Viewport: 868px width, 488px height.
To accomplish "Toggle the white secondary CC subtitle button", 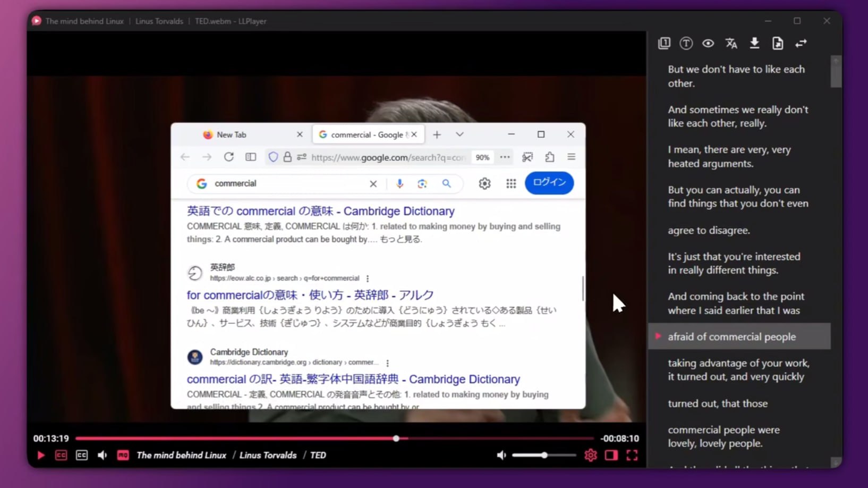I will pyautogui.click(x=81, y=455).
